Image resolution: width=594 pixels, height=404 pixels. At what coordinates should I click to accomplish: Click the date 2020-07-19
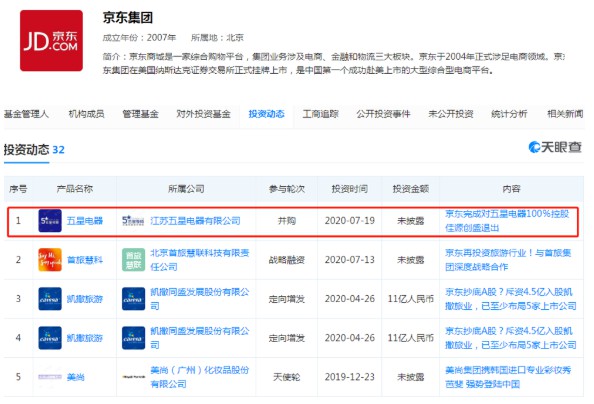pos(350,221)
